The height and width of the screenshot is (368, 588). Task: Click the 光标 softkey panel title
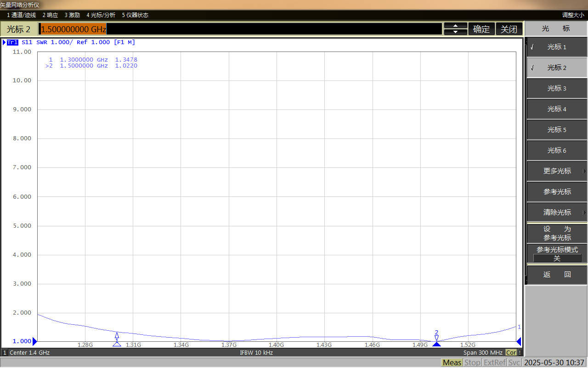(x=556, y=28)
